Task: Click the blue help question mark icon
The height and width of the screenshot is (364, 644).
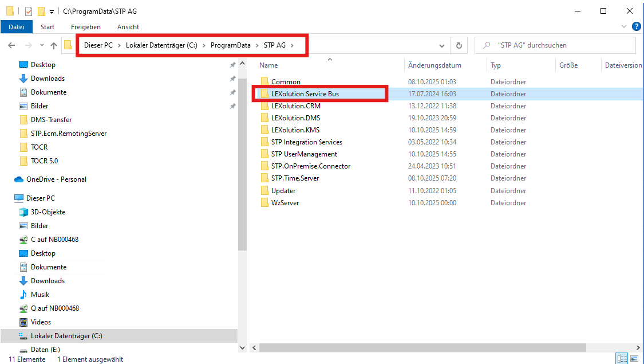Action: tap(636, 26)
